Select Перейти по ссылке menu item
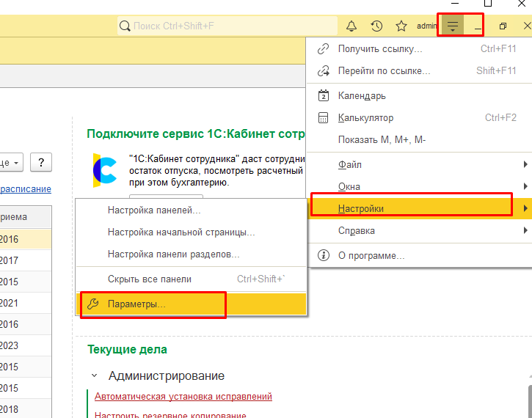 pyautogui.click(x=419, y=71)
